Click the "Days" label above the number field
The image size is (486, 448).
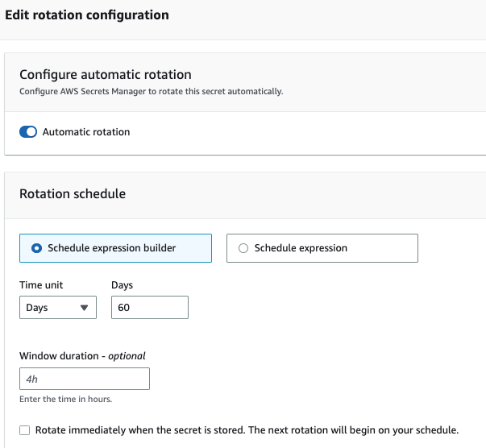click(x=122, y=285)
